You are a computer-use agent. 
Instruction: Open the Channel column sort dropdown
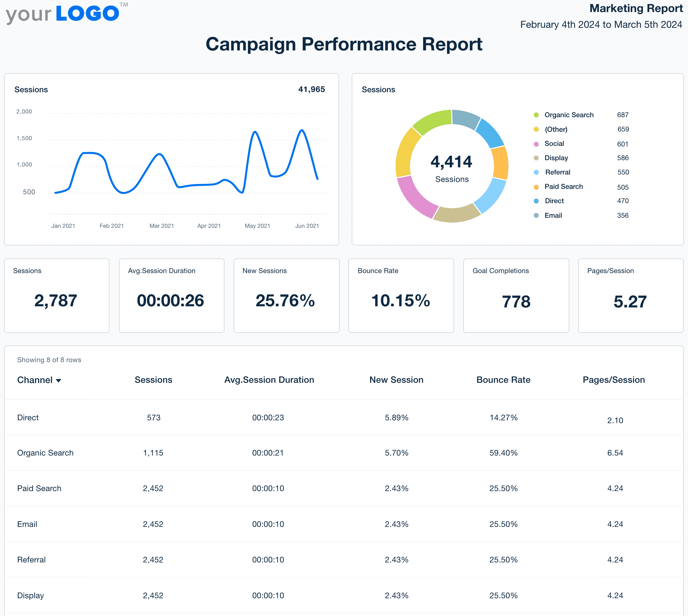point(60,380)
